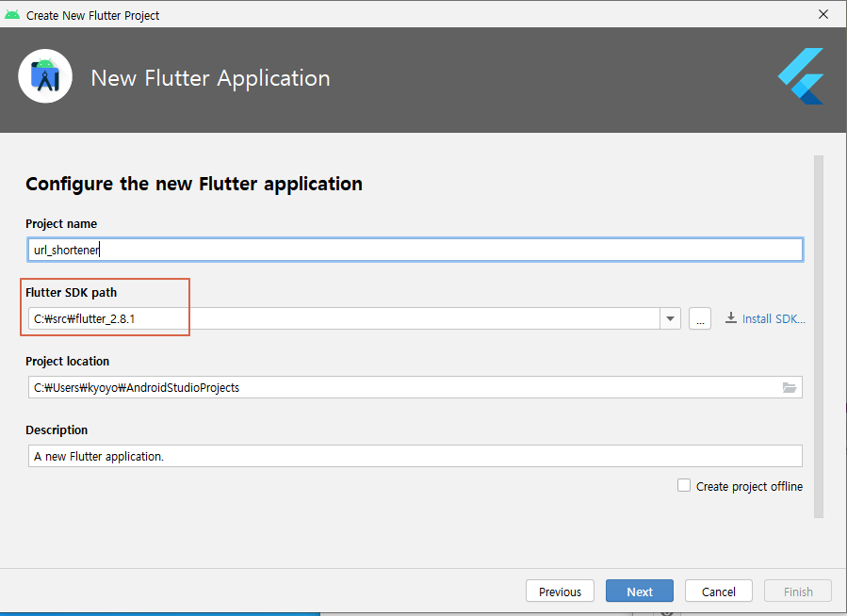Viewport: 847px width, 616px height.
Task: Click the 'Description' label
Action: tap(57, 430)
